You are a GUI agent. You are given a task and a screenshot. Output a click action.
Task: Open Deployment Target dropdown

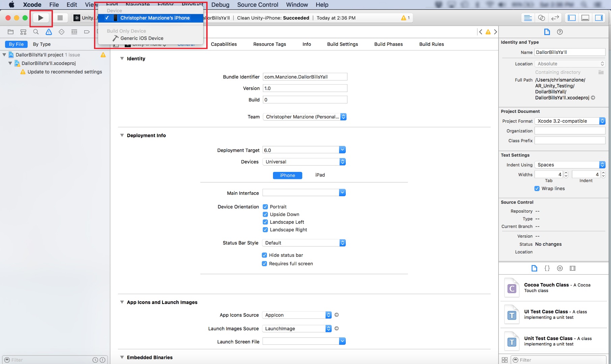click(342, 150)
